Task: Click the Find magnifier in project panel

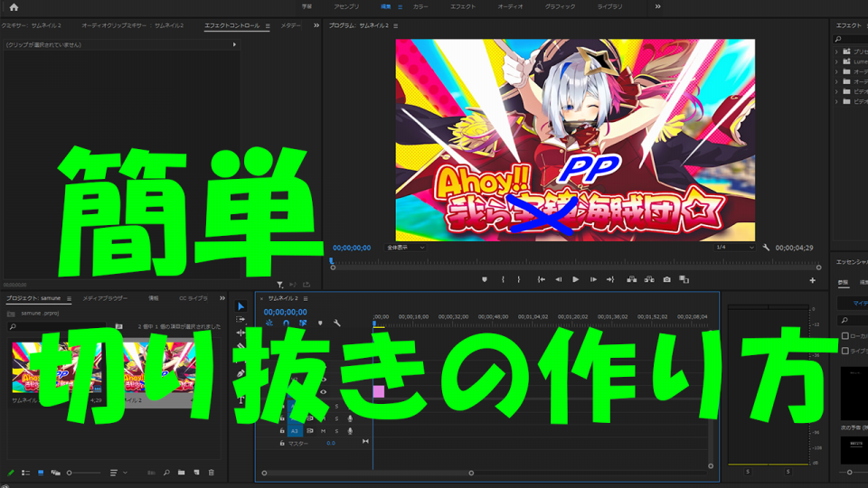Action: tap(166, 473)
